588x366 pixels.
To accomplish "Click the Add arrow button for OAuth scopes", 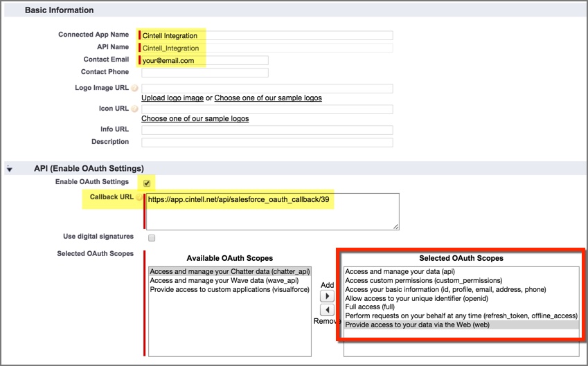I will coord(327,296).
